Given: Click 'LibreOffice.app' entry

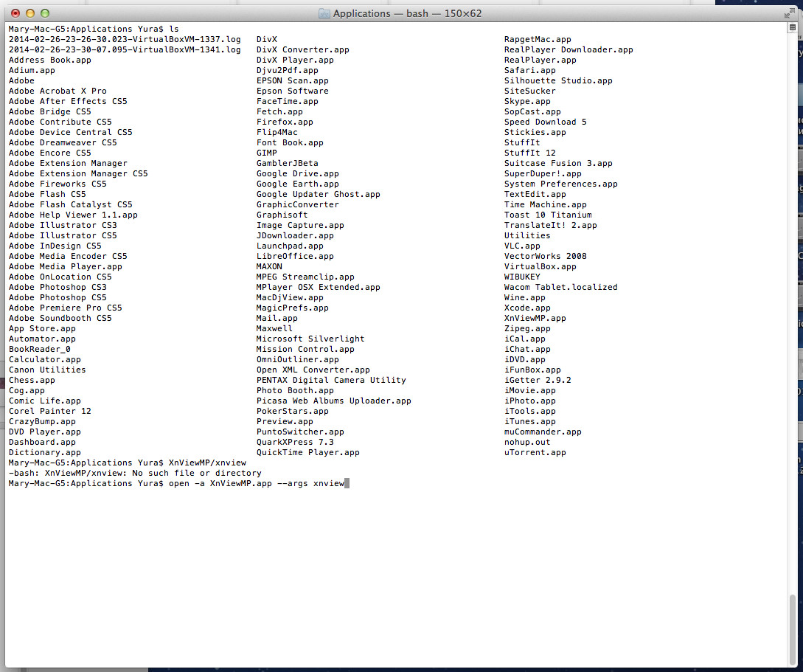Looking at the screenshot, I should tap(295, 256).
